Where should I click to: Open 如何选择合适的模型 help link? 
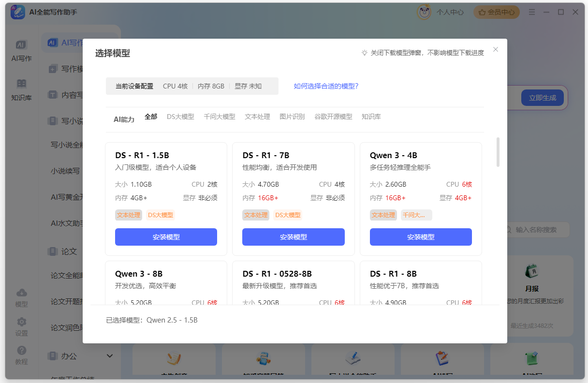(x=326, y=86)
